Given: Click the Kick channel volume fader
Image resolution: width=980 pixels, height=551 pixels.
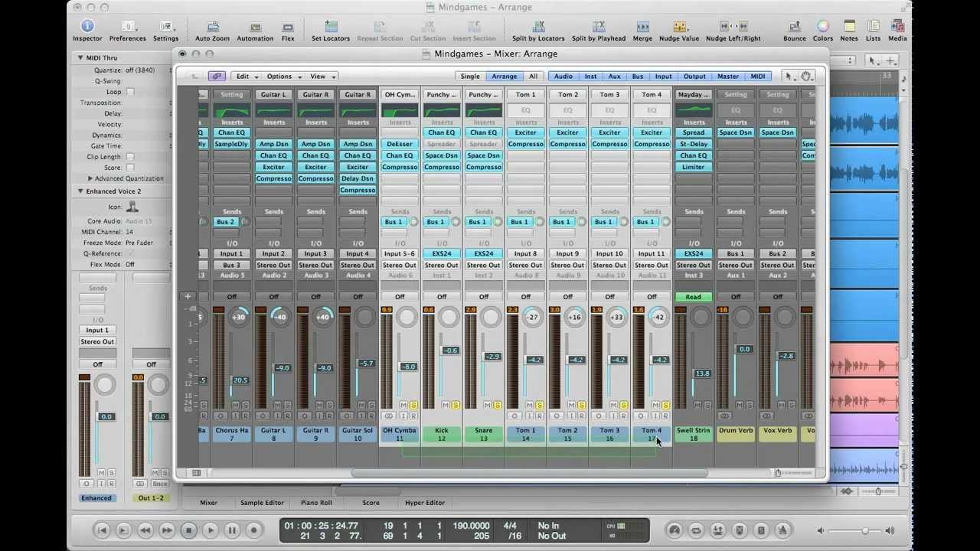Looking at the screenshot, I should [449, 350].
